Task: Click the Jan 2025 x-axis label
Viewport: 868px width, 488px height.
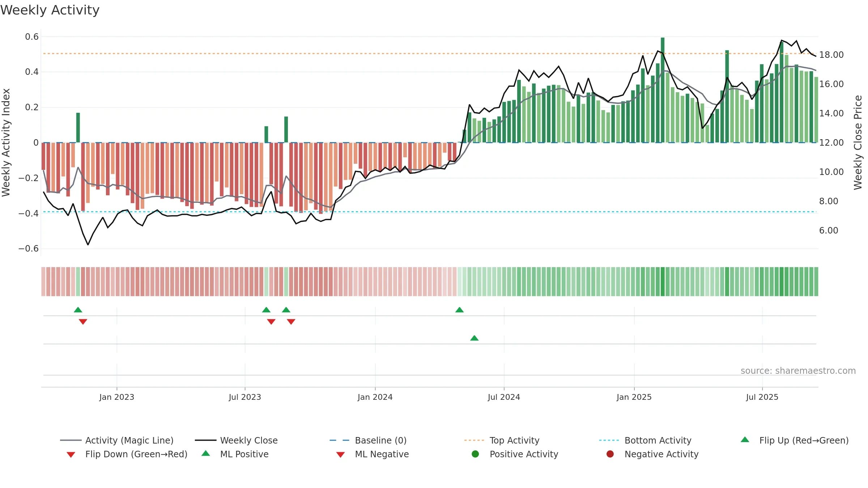Action: click(634, 397)
